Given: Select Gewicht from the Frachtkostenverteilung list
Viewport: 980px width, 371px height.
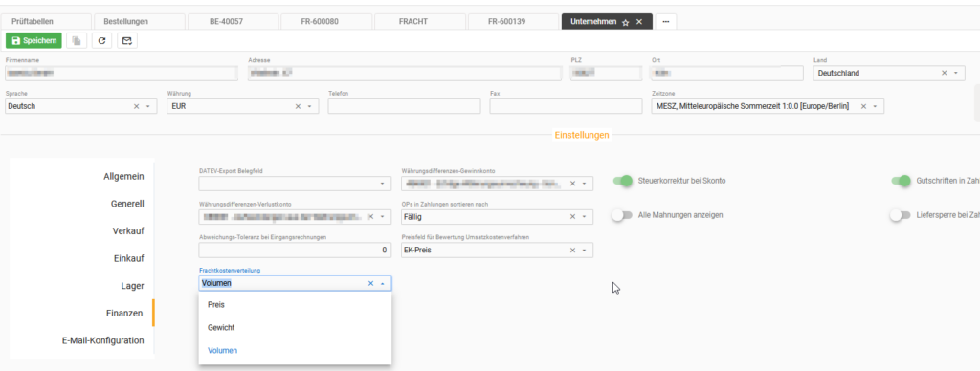Looking at the screenshot, I should [x=295, y=327].
